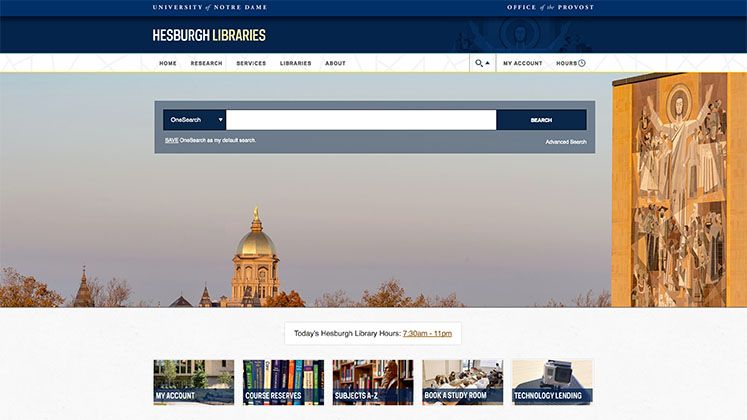
Task: Click the Hesburgh Libraries logo
Action: pyautogui.click(x=209, y=35)
